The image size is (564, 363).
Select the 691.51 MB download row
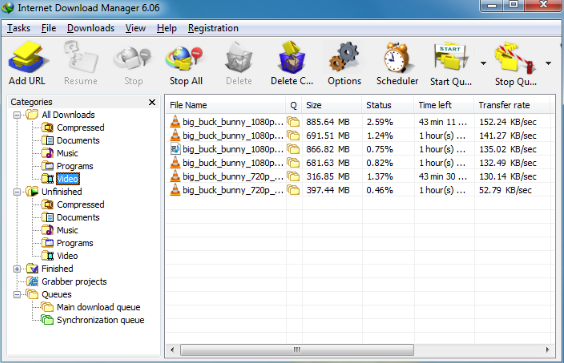[x=360, y=136]
